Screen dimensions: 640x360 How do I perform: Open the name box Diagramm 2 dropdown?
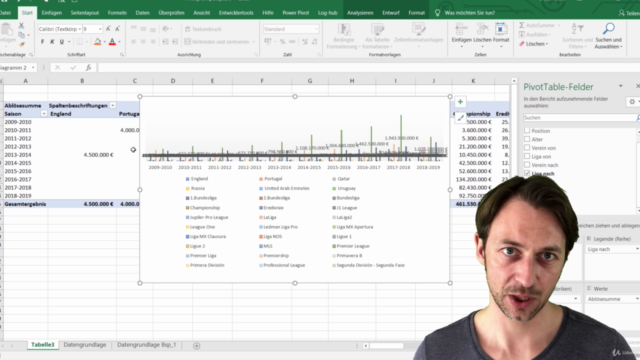click(33, 68)
